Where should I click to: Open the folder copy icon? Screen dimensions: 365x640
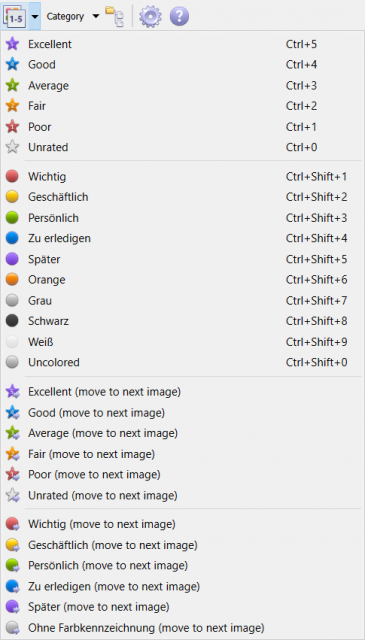point(114,16)
